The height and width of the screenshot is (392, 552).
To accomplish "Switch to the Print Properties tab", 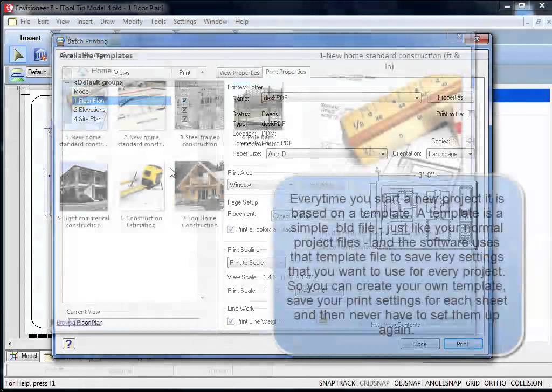I will 286,72.
